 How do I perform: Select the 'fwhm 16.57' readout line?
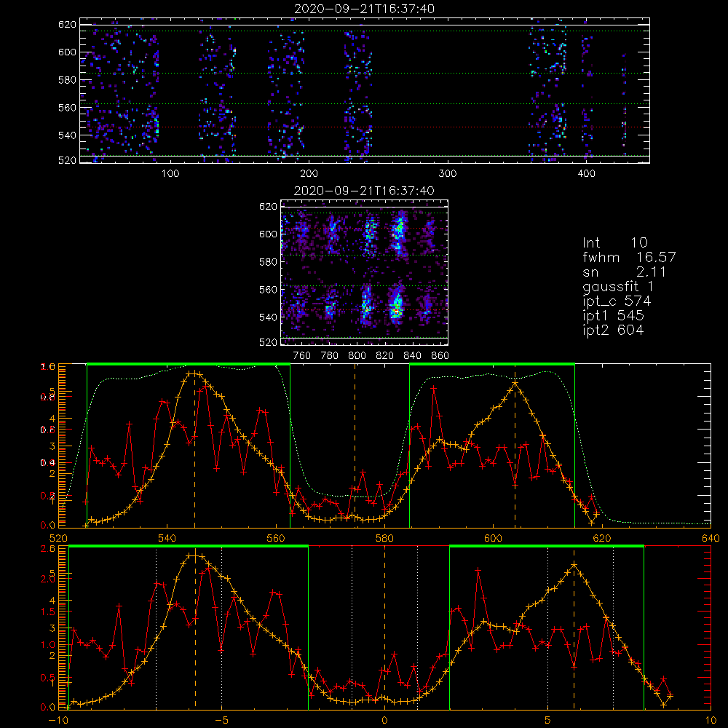coord(629,257)
